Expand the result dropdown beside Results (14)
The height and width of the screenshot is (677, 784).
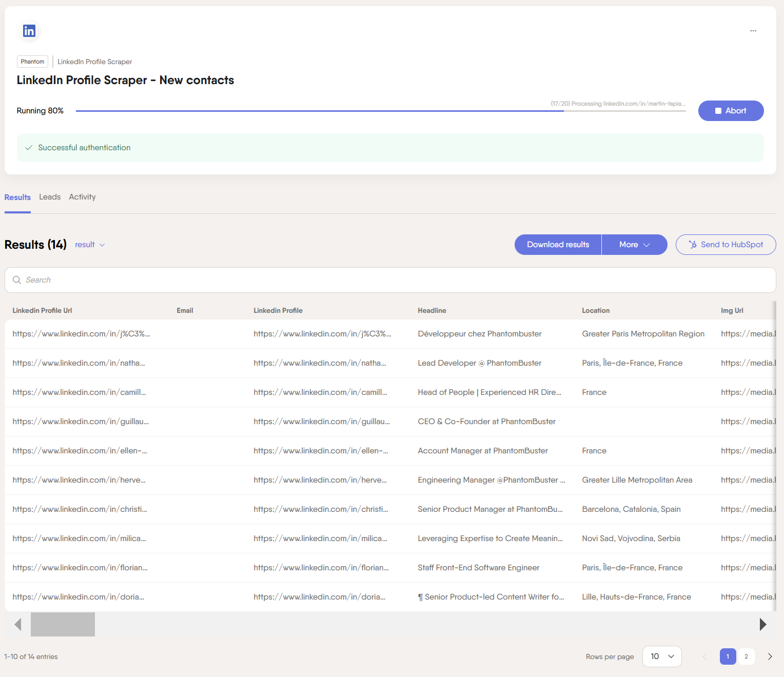[90, 245]
